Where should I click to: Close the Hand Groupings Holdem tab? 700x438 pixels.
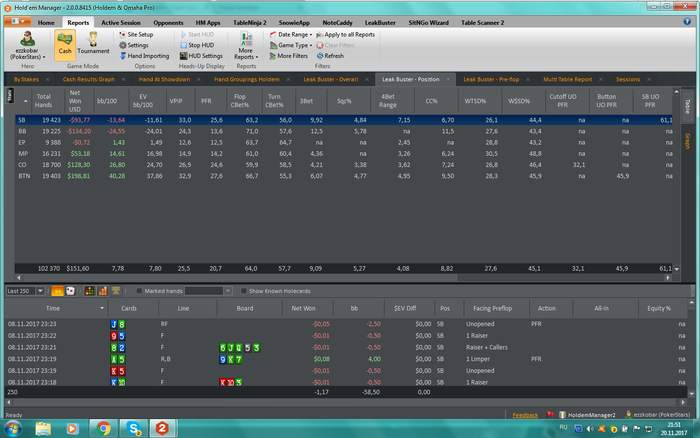pos(288,79)
